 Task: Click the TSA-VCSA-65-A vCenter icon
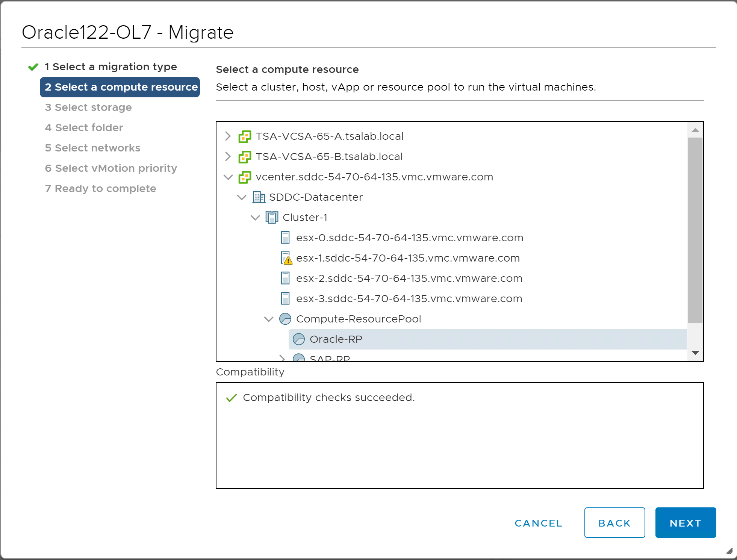click(245, 136)
